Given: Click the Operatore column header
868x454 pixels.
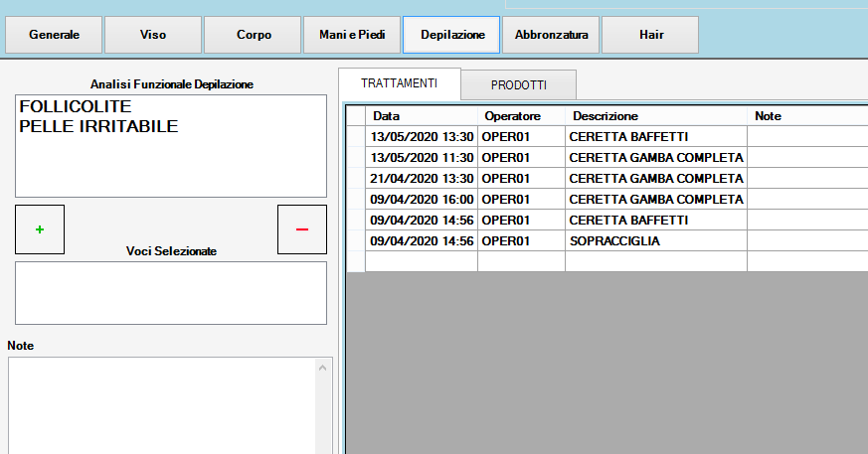Looking at the screenshot, I should pyautogui.click(x=520, y=116).
